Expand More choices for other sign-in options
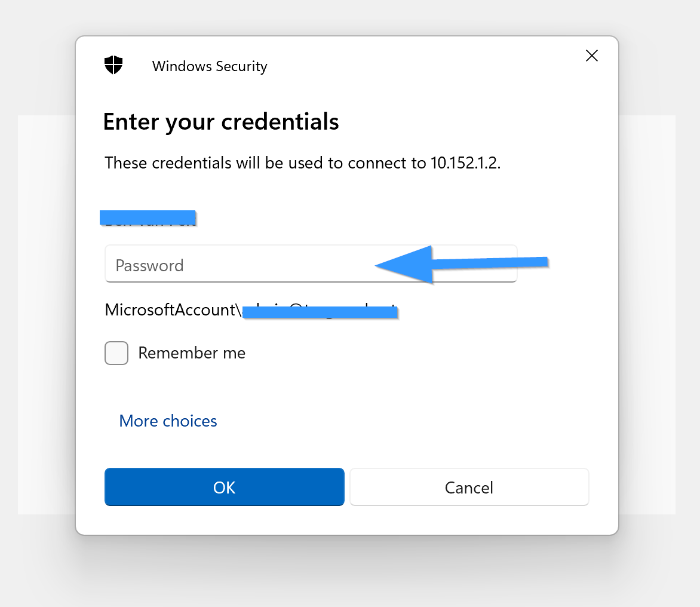This screenshot has height=607, width=700. click(168, 421)
